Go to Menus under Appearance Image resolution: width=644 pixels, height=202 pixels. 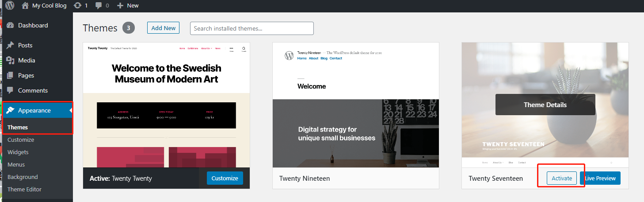pyautogui.click(x=16, y=164)
